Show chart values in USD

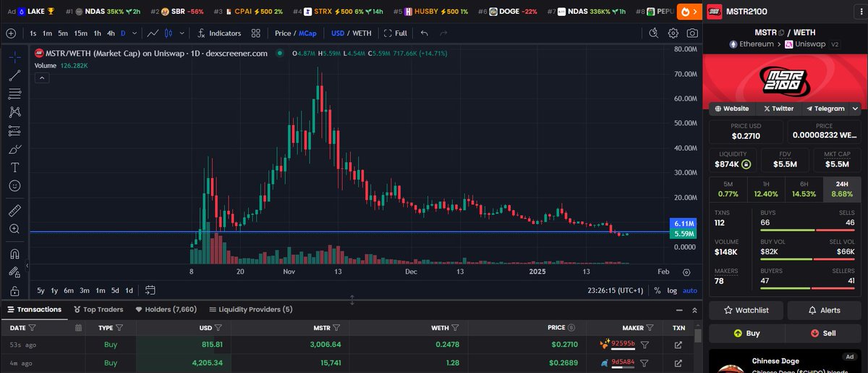click(x=338, y=33)
